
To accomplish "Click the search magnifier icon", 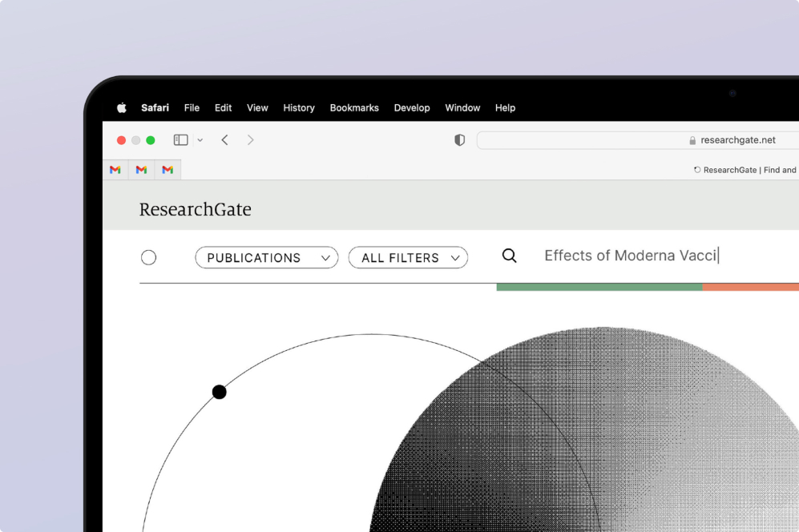I will pyautogui.click(x=510, y=256).
